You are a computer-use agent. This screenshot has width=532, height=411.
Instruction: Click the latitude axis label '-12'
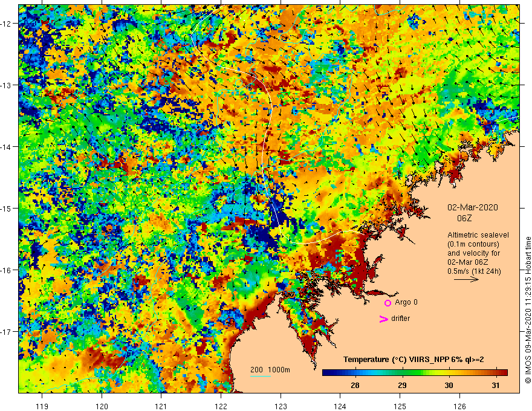(x=7, y=24)
